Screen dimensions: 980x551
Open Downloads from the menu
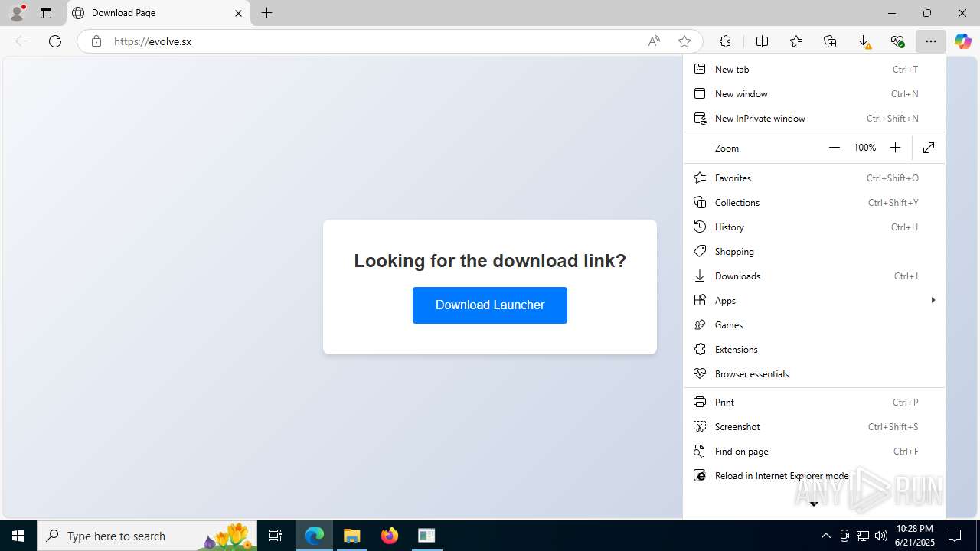coord(814,275)
